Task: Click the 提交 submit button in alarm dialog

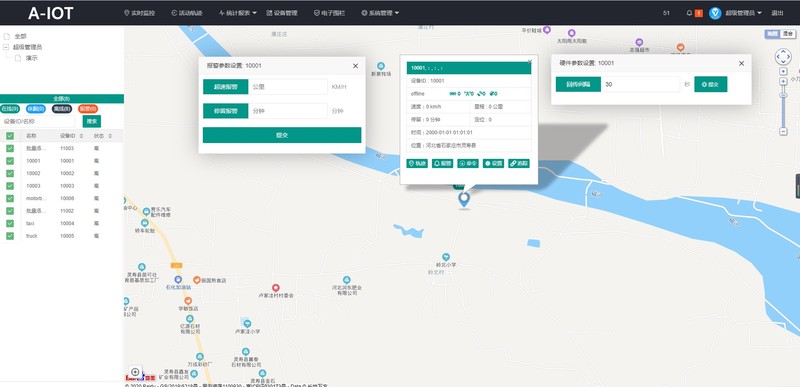Action: 282,135
